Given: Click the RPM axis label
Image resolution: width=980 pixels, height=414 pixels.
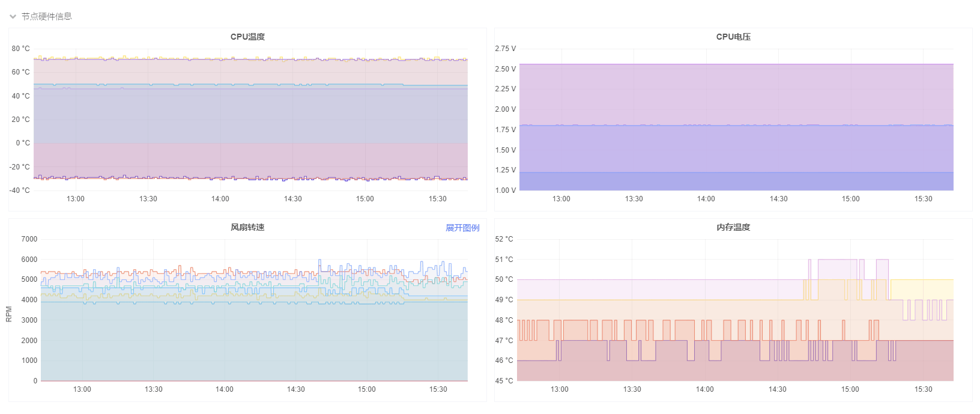Looking at the screenshot, I should pos(9,314).
